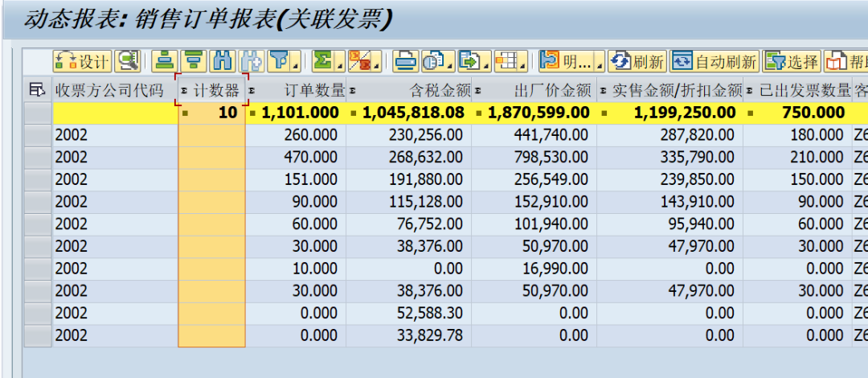Open the Subtotals dropdown arrow
Image resolution: width=868 pixels, height=378 pixels.
(x=378, y=67)
